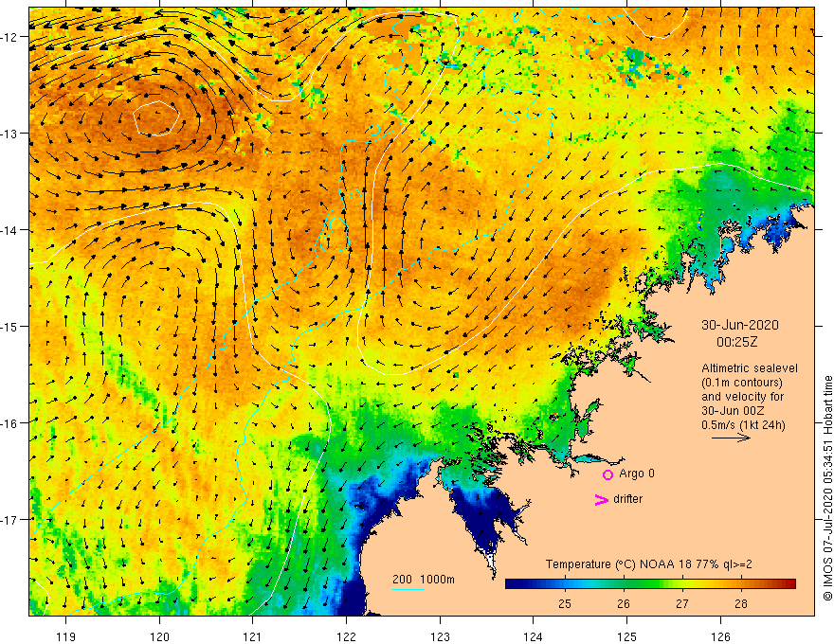The image size is (834, 644).
Task: Click the '200 1000m' isobath legend text
Action: [424, 580]
